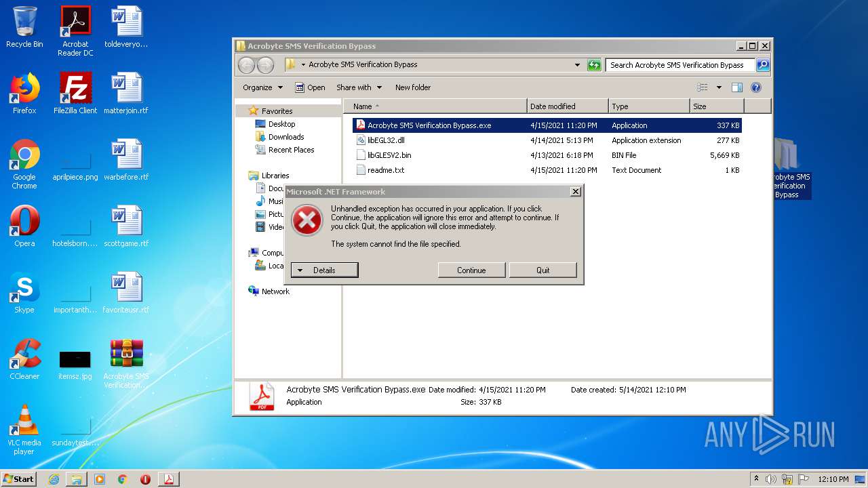Viewport: 868px width, 488px height.
Task: Click the PDF-icon application in taskbar
Action: point(168,479)
